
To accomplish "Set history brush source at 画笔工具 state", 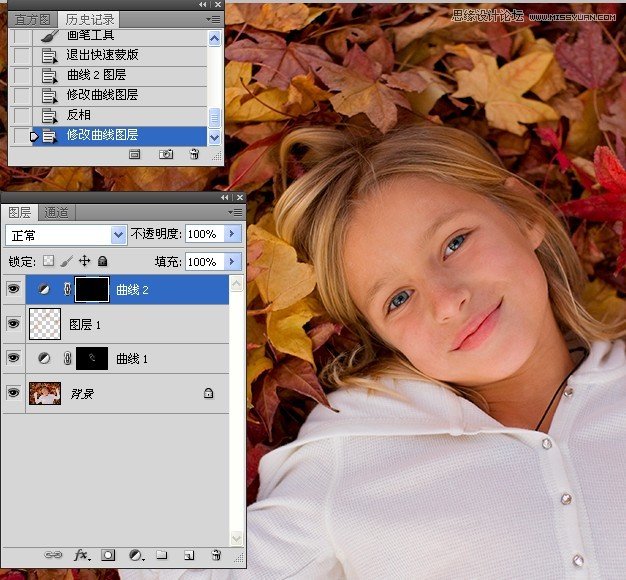I will point(22,37).
